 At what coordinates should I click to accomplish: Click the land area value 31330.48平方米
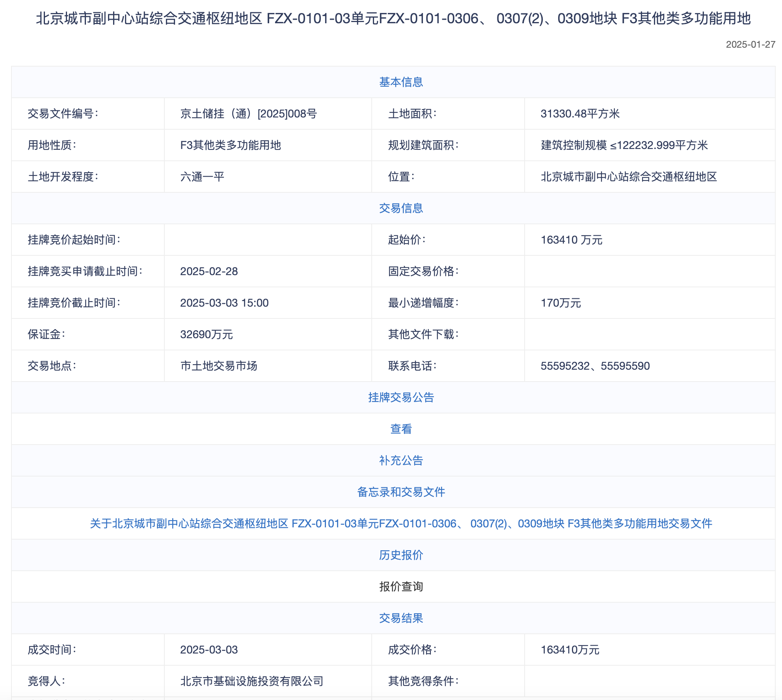click(x=580, y=114)
